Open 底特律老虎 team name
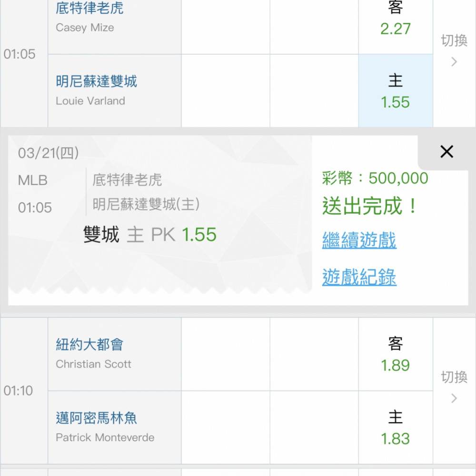This screenshot has height=476, width=476. [89, 8]
